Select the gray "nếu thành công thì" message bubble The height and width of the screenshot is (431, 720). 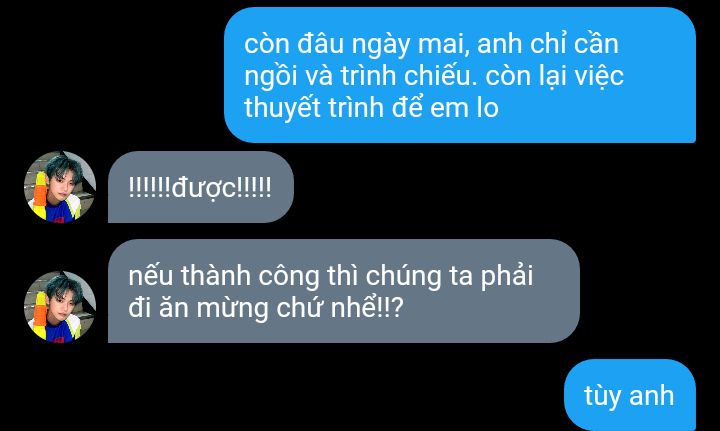[343, 291]
